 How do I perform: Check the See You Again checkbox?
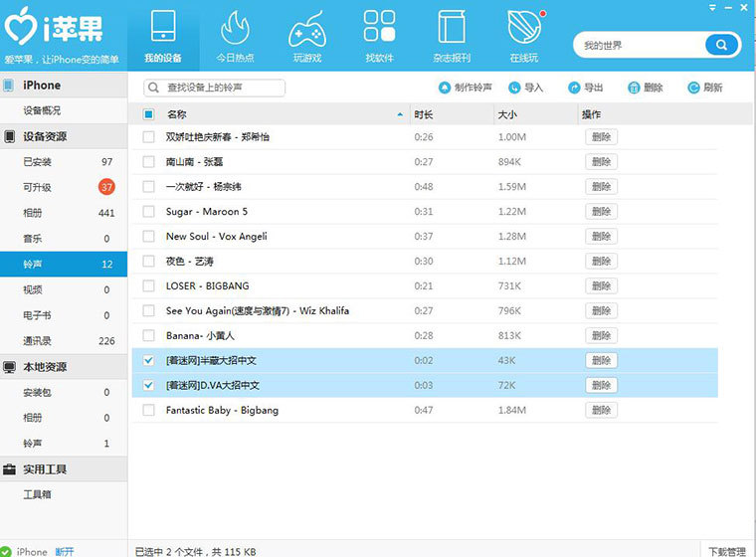(148, 310)
